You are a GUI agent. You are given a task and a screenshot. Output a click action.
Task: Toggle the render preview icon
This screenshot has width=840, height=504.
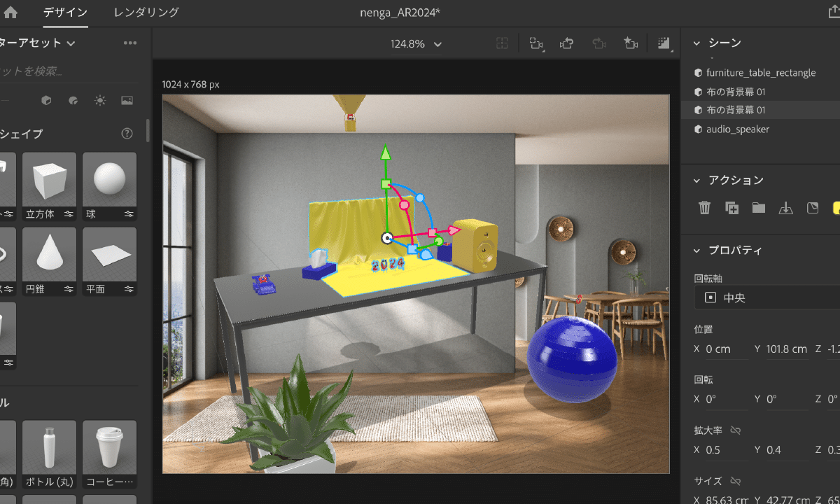664,43
